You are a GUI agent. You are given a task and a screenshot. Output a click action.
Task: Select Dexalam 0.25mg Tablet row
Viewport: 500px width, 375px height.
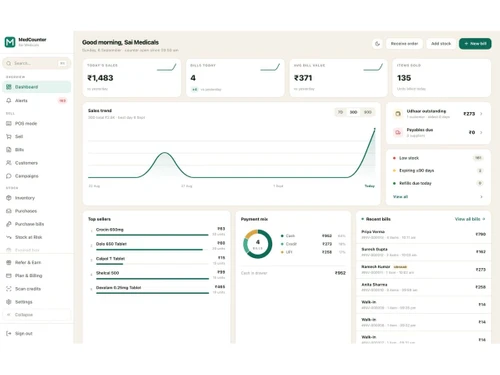point(157,290)
